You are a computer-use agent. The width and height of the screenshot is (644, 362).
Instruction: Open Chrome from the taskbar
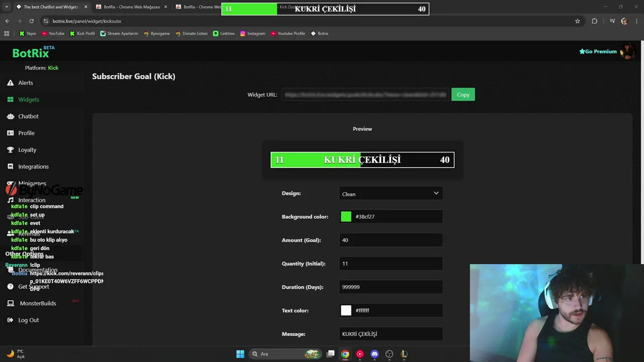coord(345,354)
